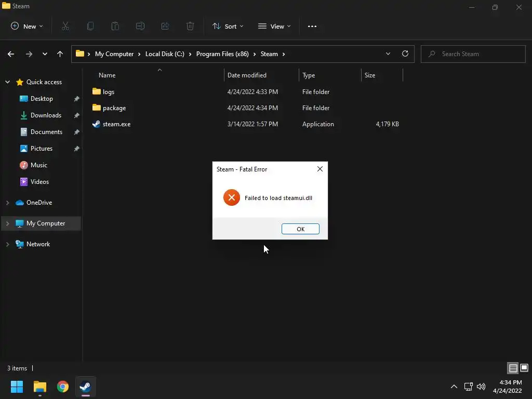532x399 pixels.
Task: Click the Paste clipboard icon
Action: (115, 26)
